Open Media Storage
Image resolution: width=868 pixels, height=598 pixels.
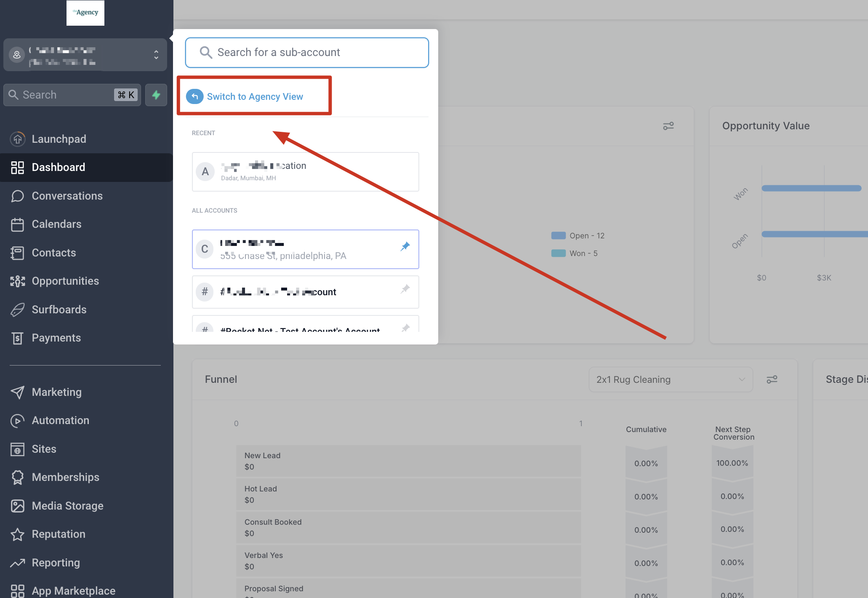67,505
